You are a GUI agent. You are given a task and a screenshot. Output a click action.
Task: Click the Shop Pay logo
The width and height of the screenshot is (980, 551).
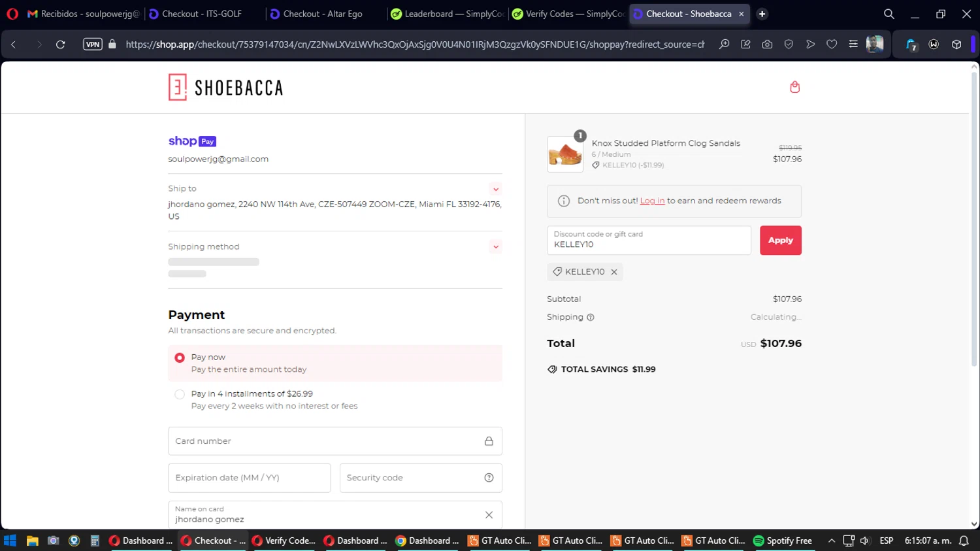[x=192, y=141]
